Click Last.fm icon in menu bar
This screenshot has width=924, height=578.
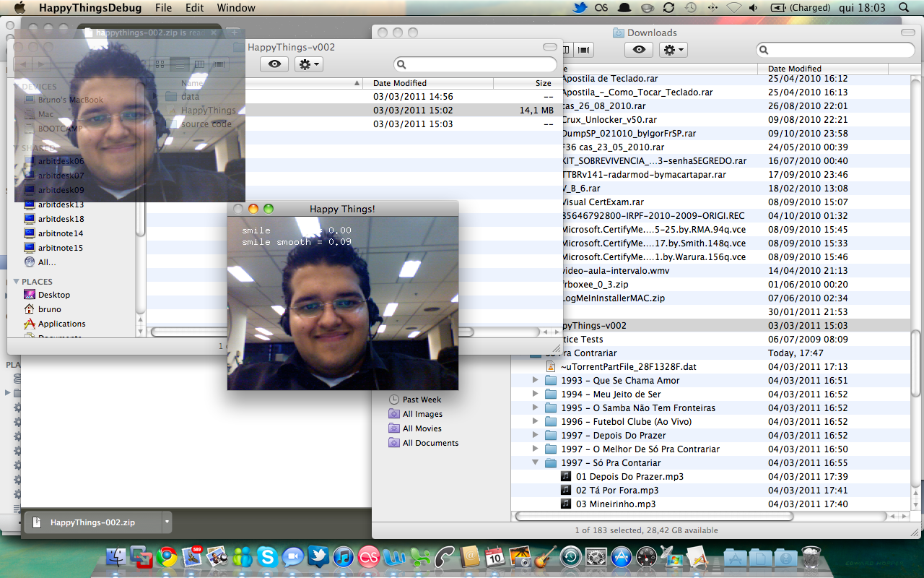601,8
